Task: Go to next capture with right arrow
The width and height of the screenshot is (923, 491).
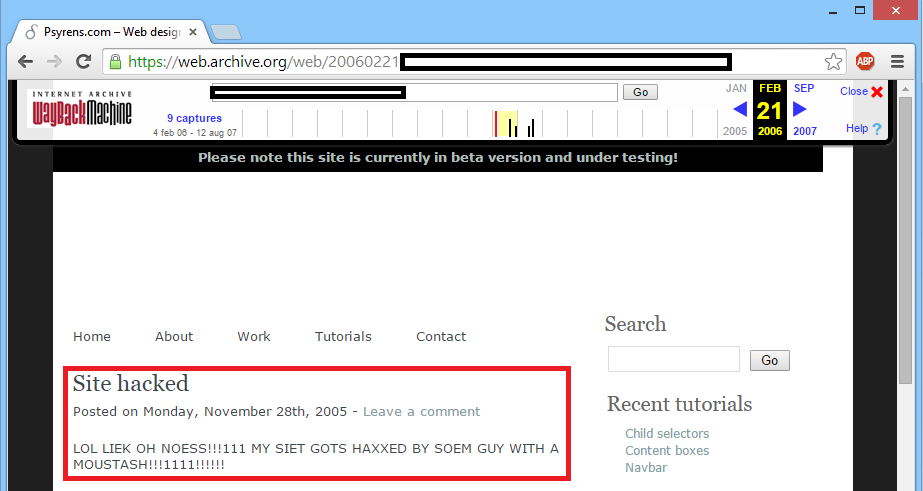Action: (799, 109)
